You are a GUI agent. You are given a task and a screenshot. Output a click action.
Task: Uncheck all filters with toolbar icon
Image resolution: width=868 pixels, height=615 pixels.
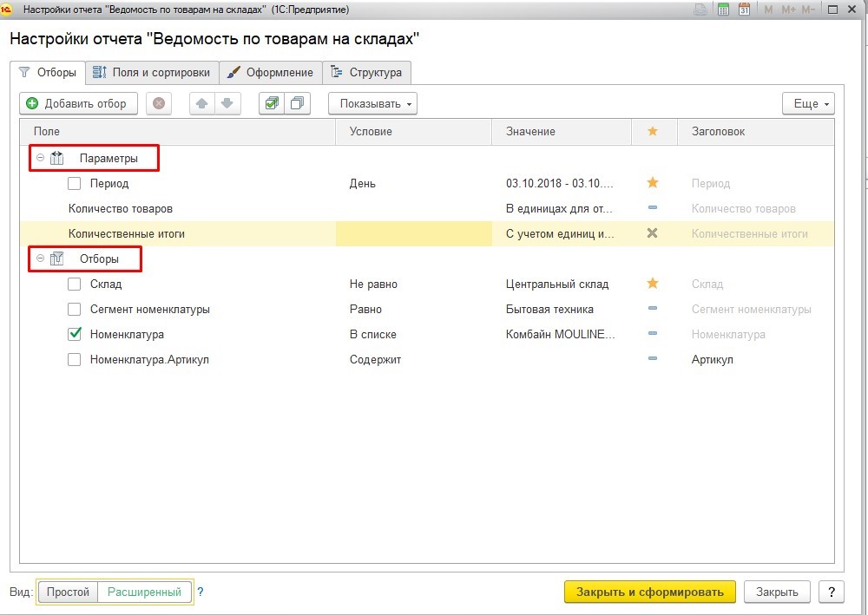[298, 103]
